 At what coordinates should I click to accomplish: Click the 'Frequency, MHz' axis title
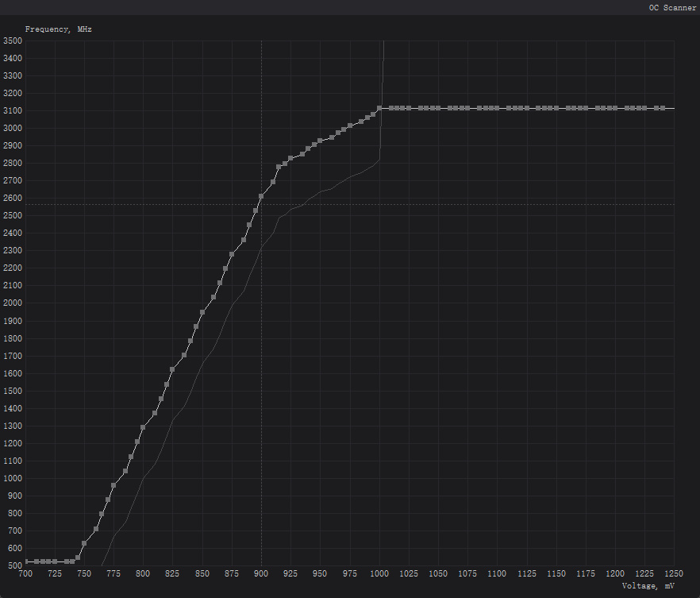click(x=59, y=29)
